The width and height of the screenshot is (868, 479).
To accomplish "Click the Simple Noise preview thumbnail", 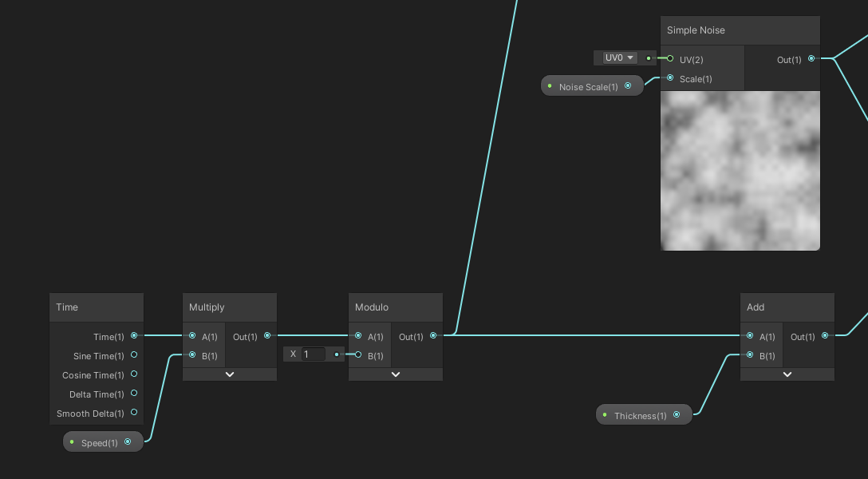I will click(x=740, y=170).
